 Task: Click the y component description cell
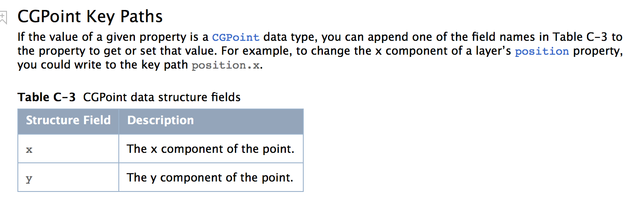210,178
